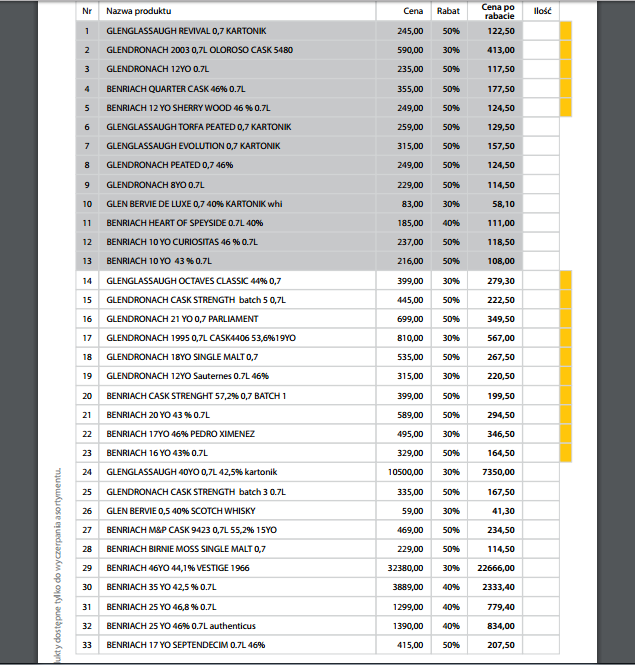This screenshot has width=635, height=665.
Task: Click yellow marker beside Benriach 16 YO row
Action: [x=565, y=453]
